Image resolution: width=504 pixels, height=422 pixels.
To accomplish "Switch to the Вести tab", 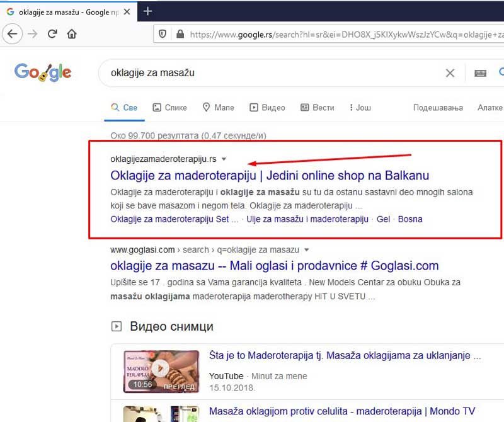I will (x=318, y=107).
